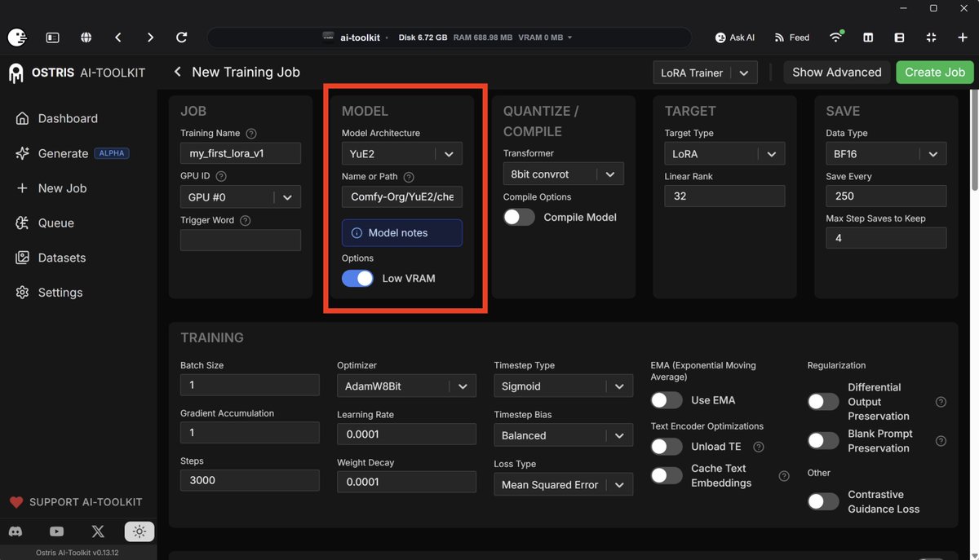This screenshot has width=979, height=560.
Task: Click the Create Job button
Action: (935, 72)
